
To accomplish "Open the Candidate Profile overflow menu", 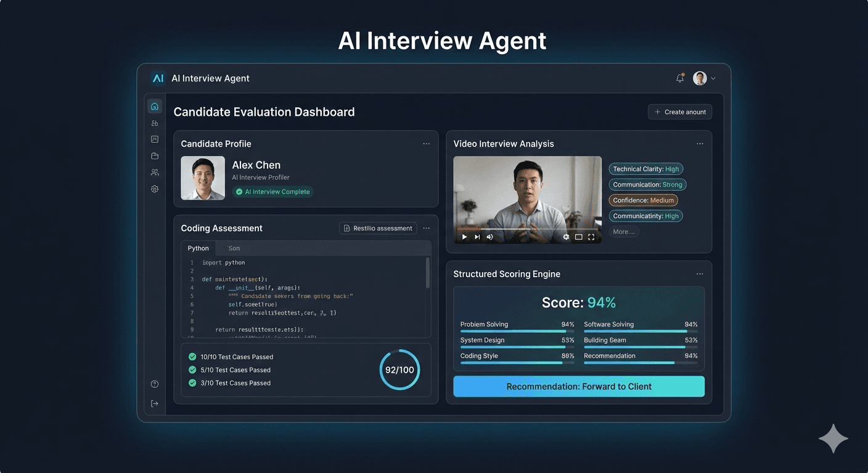I will click(x=426, y=144).
